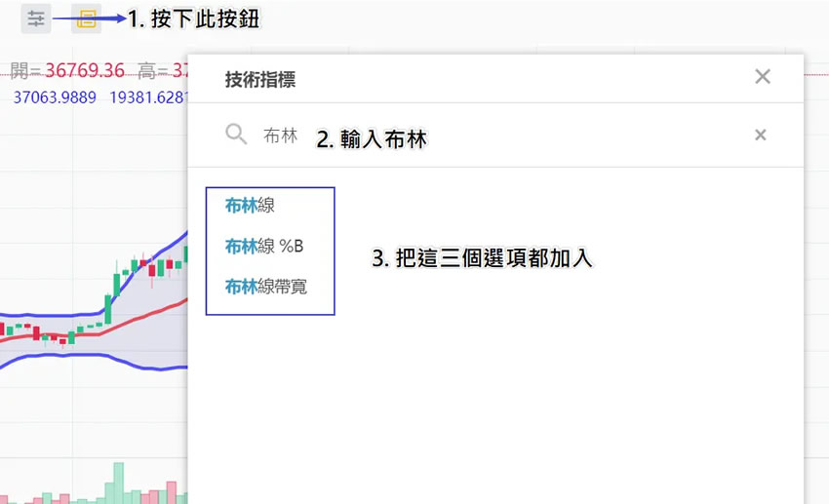Clear the 布林 search text
829x504 pixels.
click(x=761, y=136)
